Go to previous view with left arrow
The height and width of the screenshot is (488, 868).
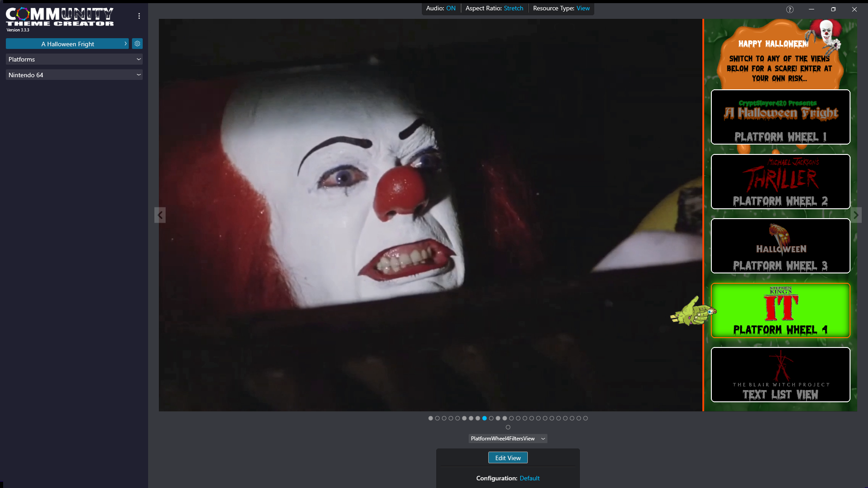click(x=160, y=215)
